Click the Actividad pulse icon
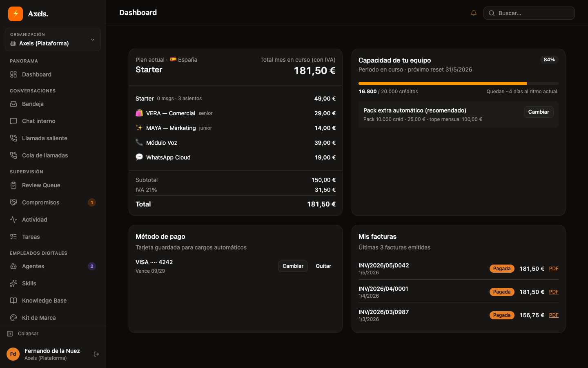 (x=13, y=220)
